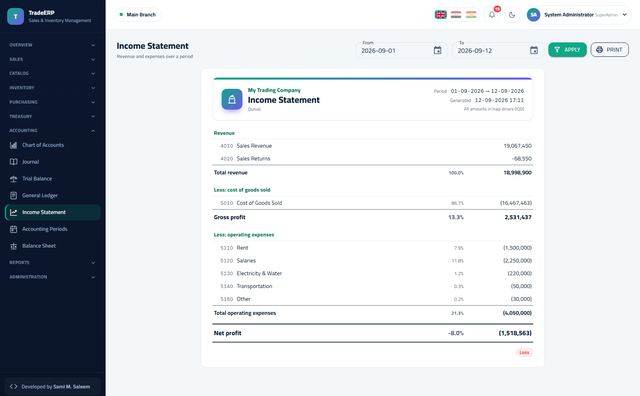
Task: Open Chart of Accounts page
Action: click(52, 145)
